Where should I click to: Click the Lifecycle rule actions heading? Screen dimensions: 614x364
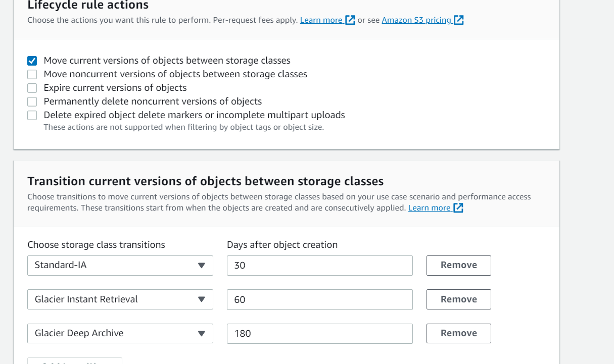88,6
